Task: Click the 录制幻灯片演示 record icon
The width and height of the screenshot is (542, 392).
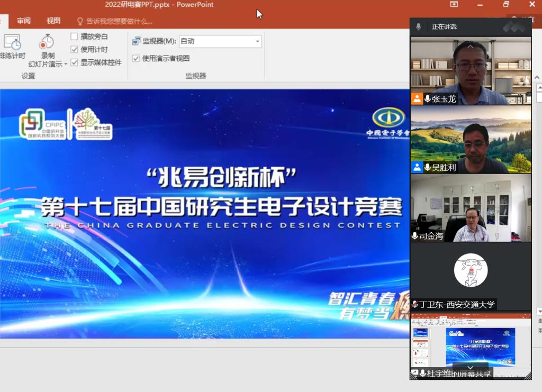Action: 47,42
